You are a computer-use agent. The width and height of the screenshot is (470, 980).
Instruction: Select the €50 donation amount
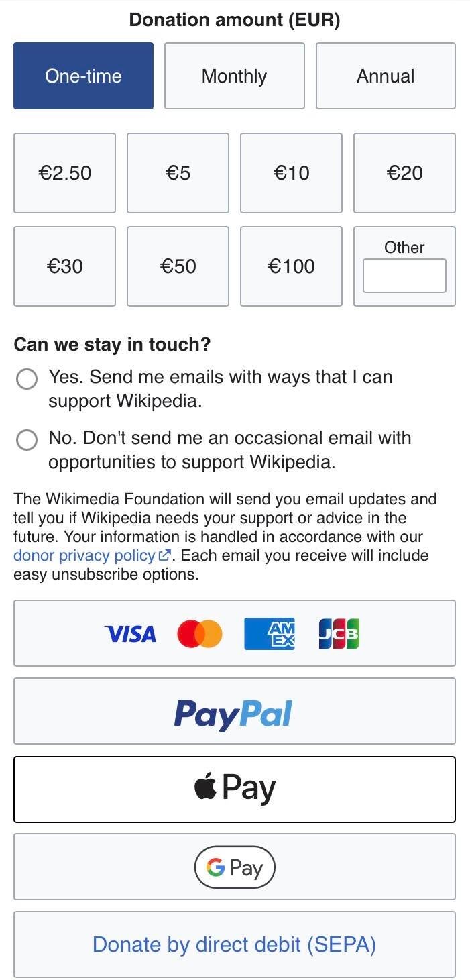point(178,266)
